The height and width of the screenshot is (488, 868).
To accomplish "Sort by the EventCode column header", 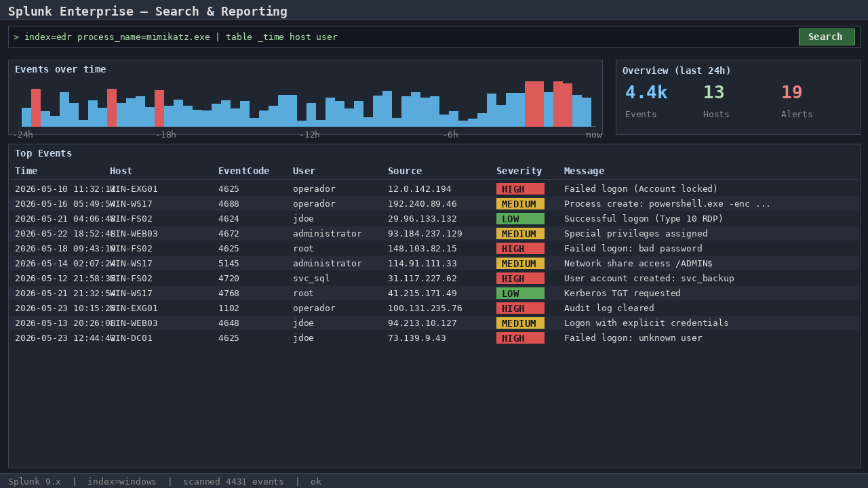I will tap(244, 171).
